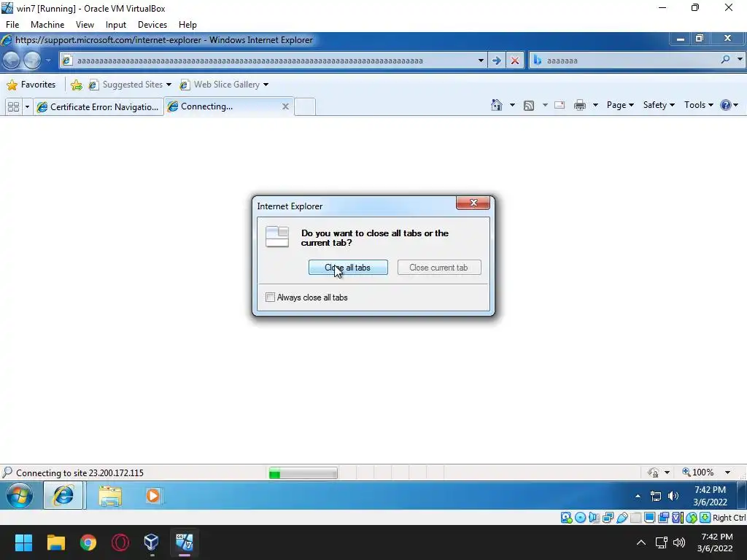Choose Close current tab in the dialog
Viewport: 747px width, 560px height.
438,268
